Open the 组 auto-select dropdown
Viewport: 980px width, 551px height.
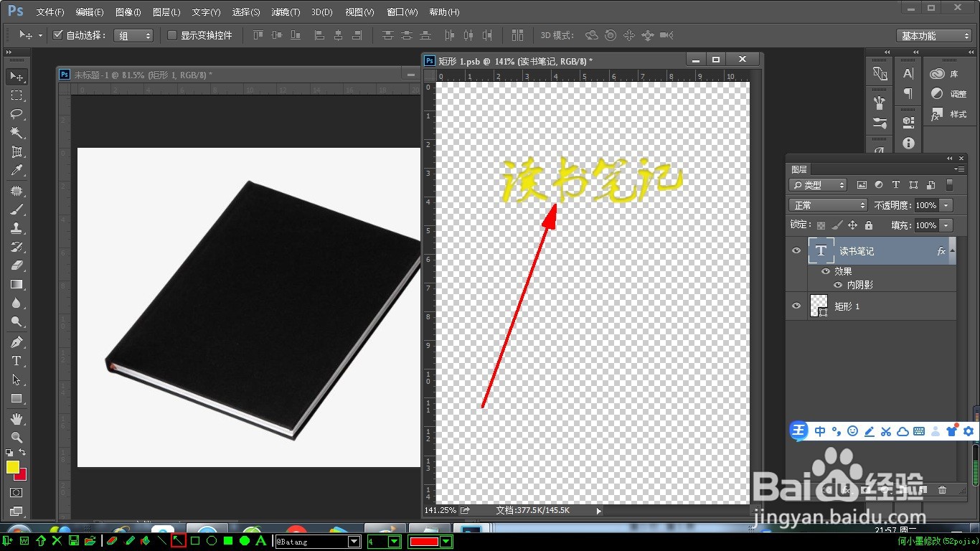tap(133, 35)
